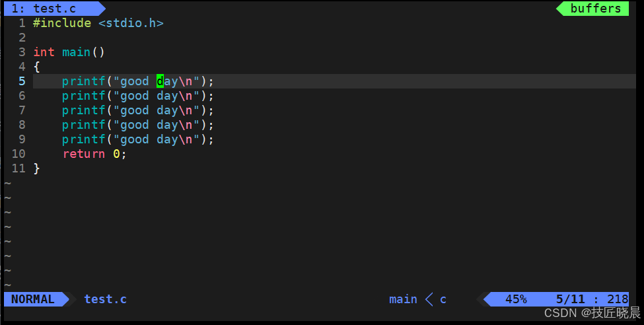Click line number 5 in the gutter

[x=22, y=81]
